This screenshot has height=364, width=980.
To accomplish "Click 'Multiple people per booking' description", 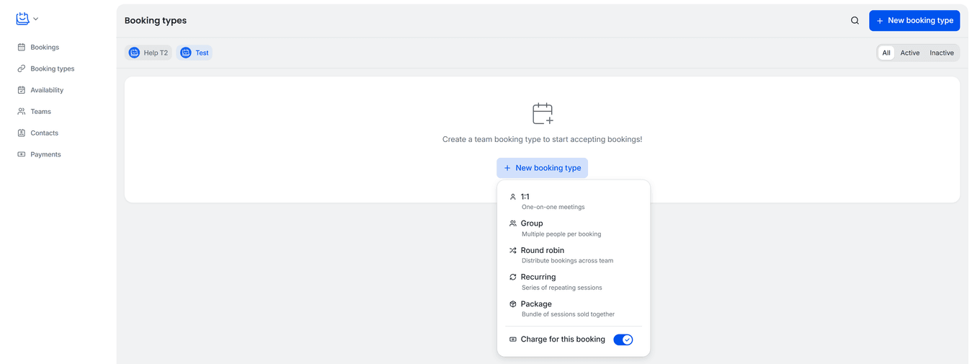I will pos(561,234).
